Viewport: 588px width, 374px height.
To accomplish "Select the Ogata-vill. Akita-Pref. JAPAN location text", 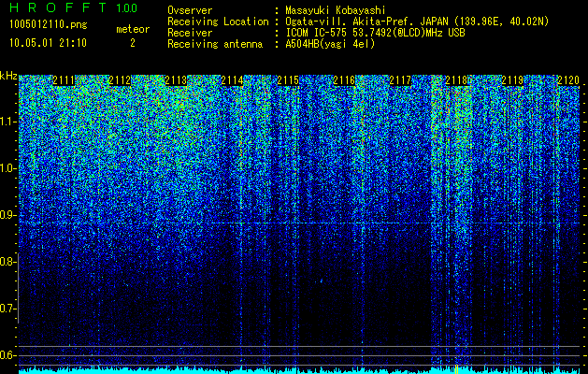I will 417,22.
